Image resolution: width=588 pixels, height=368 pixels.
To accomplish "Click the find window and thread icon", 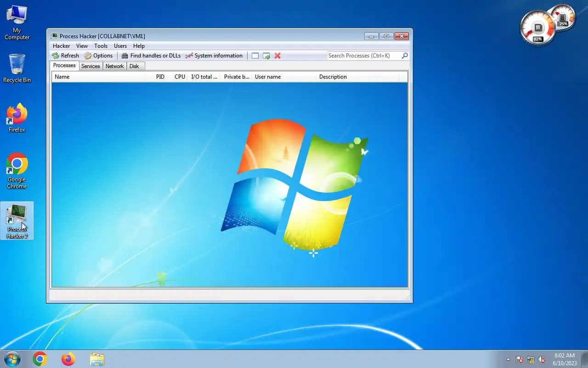I will 266,56.
